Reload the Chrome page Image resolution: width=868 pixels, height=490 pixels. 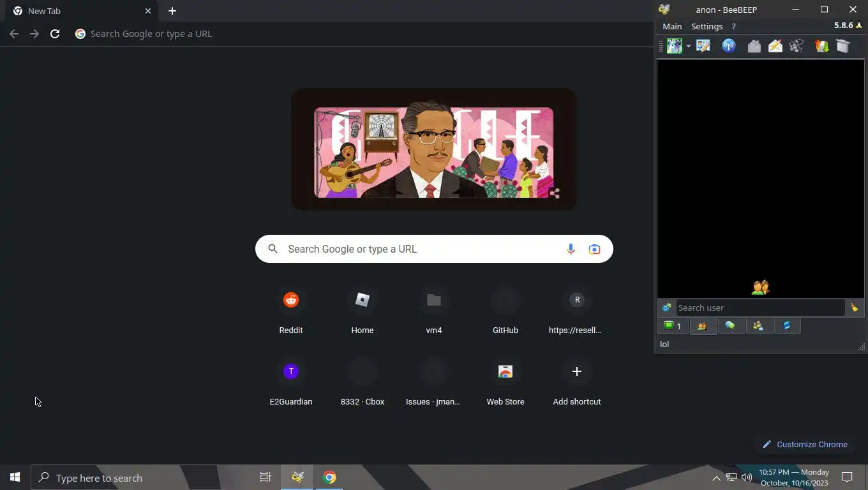coord(55,34)
